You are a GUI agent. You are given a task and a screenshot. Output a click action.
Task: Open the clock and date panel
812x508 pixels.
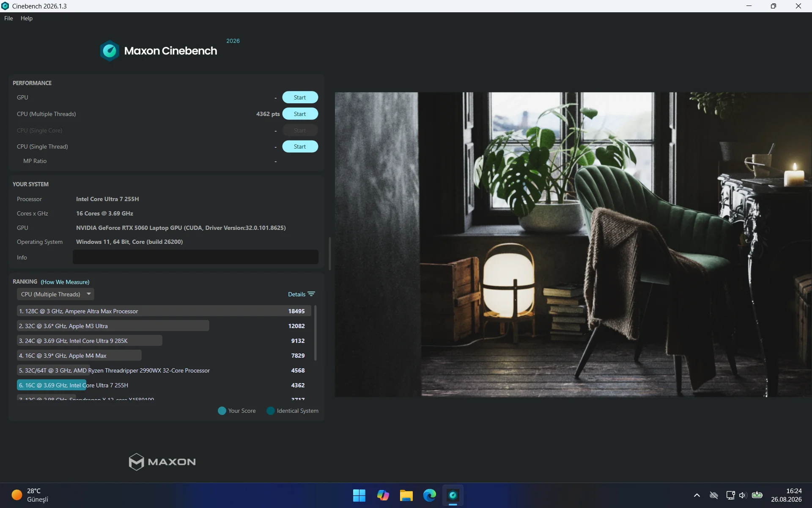786,495
